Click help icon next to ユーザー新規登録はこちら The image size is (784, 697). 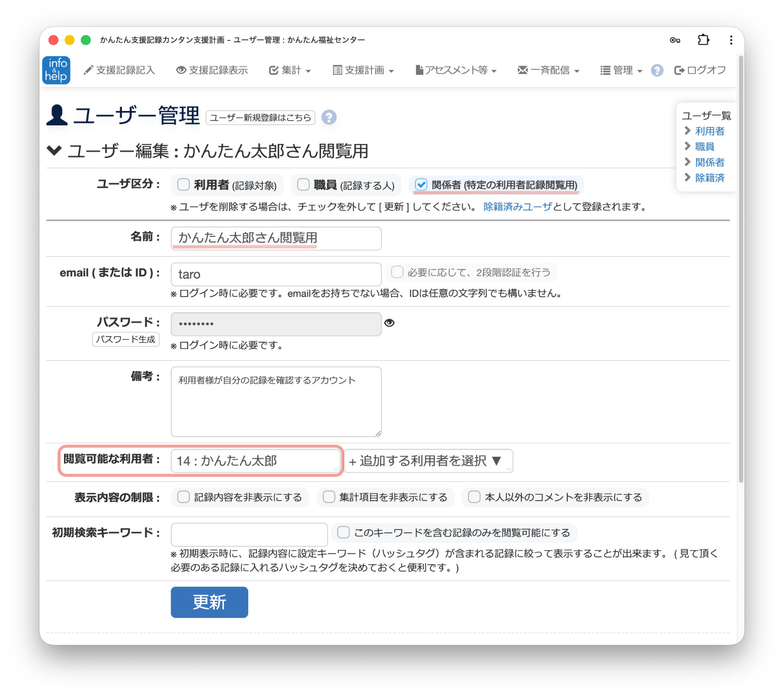coord(329,117)
